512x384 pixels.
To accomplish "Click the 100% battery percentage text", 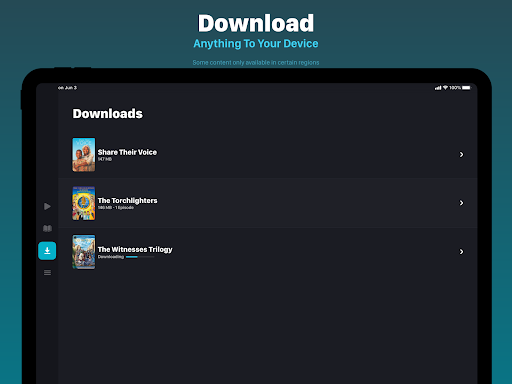I will tap(455, 88).
